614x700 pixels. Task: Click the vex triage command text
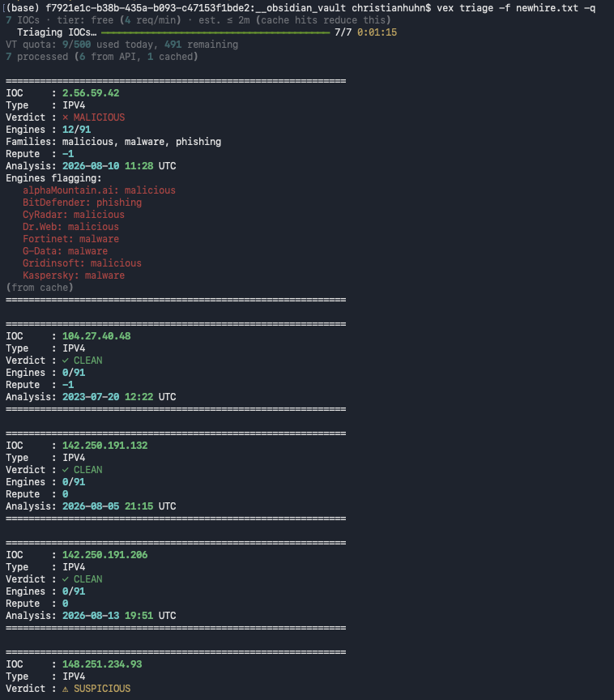[516, 8]
